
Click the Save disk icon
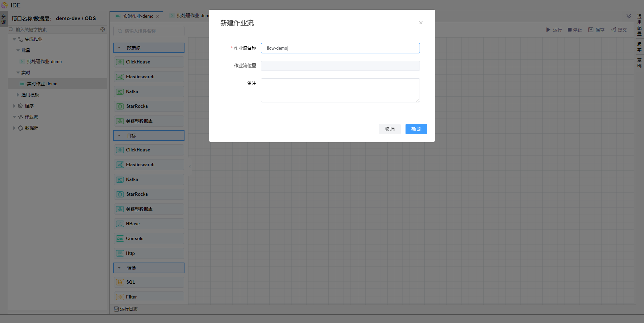click(x=591, y=30)
